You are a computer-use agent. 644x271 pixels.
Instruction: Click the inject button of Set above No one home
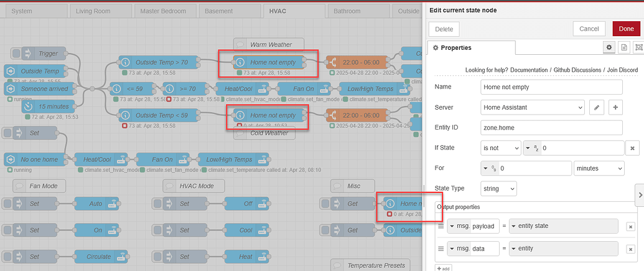point(7,133)
